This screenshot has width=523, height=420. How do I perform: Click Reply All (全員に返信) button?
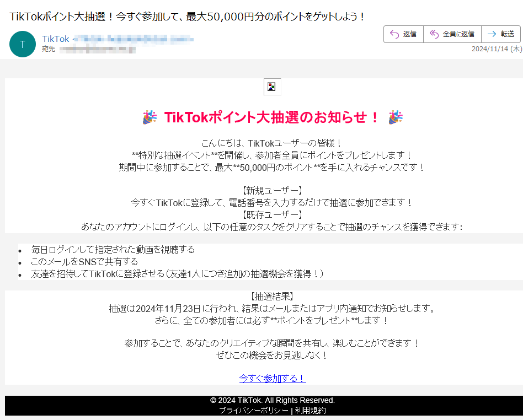(452, 34)
